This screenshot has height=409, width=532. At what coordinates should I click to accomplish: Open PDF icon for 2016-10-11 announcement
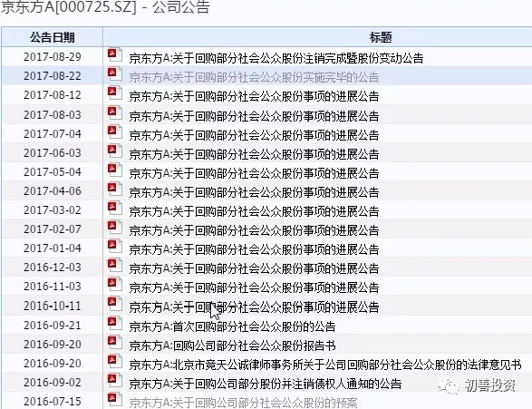tap(115, 304)
